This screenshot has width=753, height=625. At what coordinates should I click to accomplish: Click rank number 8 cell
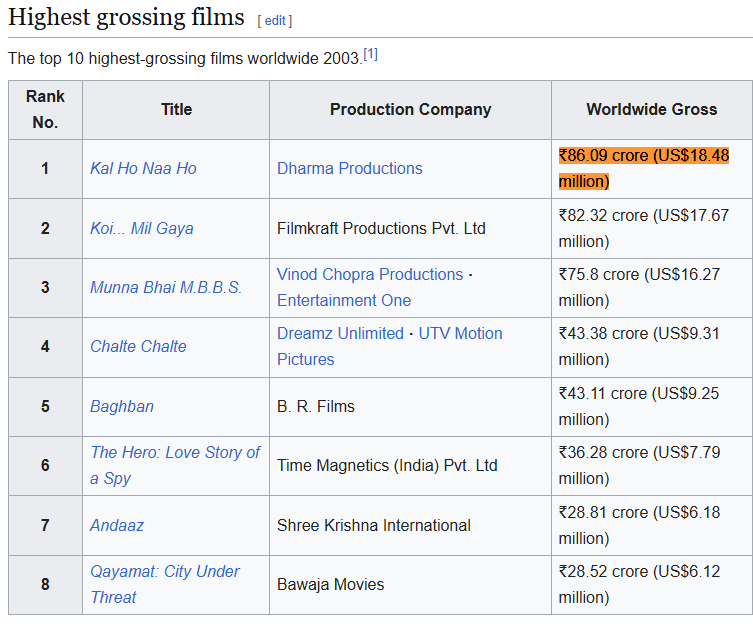click(45, 584)
